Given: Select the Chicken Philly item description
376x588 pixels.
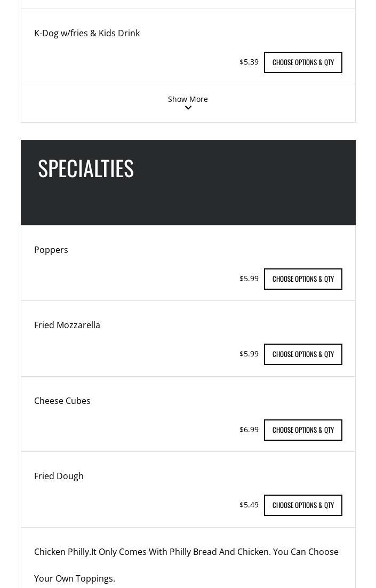Looking at the screenshot, I should coord(186,565).
